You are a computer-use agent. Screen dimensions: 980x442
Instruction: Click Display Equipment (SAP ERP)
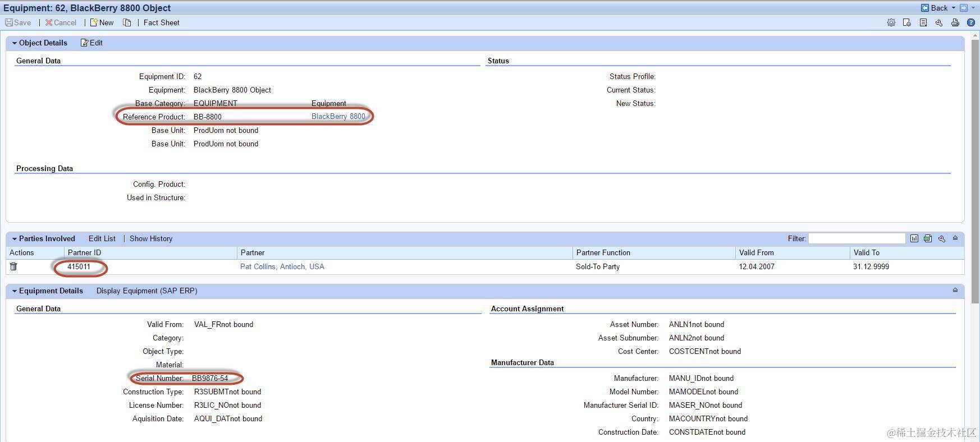tap(146, 291)
